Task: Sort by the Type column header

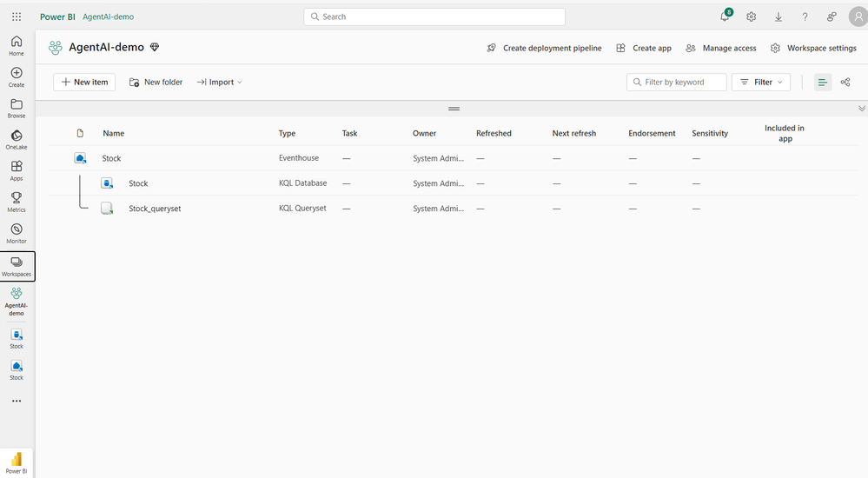Action: tap(287, 134)
